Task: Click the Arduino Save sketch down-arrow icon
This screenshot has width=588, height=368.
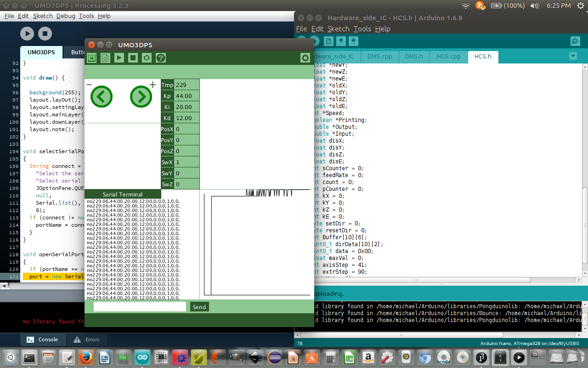Action: tap(353, 41)
